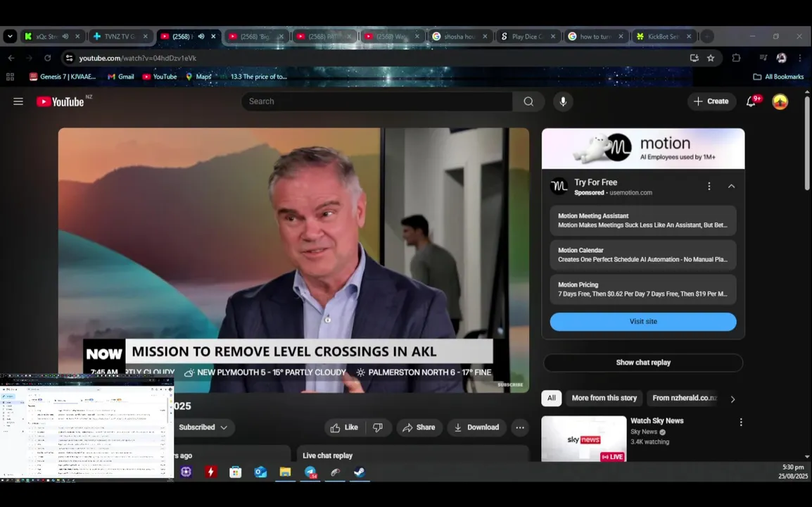Switch to the Play Dice tab

527,37
